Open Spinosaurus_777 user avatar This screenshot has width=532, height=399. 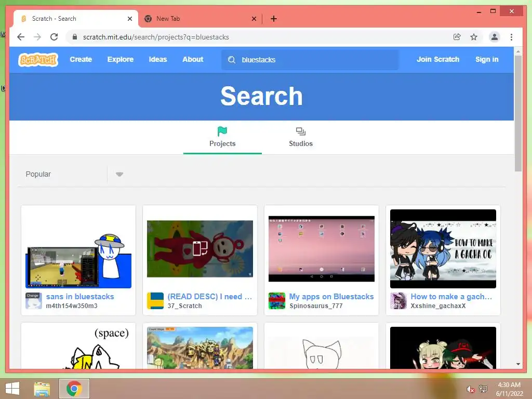[x=277, y=301]
